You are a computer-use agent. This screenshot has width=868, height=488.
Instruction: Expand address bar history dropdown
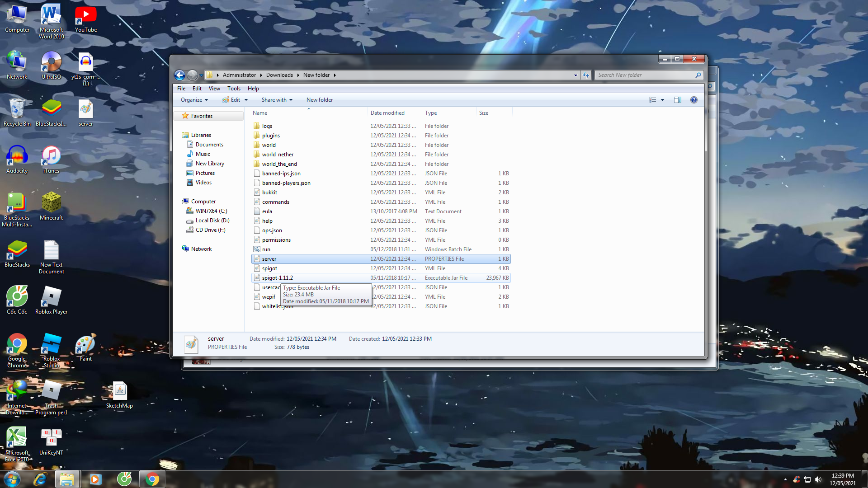[x=575, y=75]
